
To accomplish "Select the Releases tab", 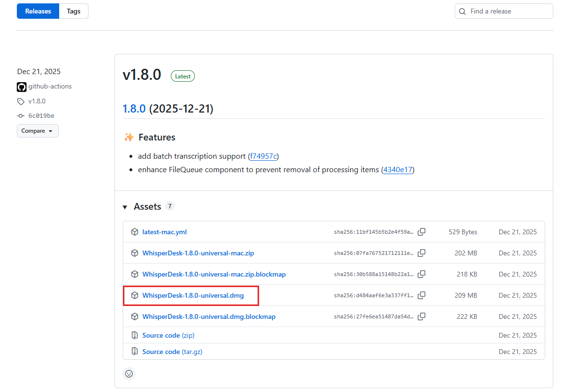I will [x=38, y=11].
